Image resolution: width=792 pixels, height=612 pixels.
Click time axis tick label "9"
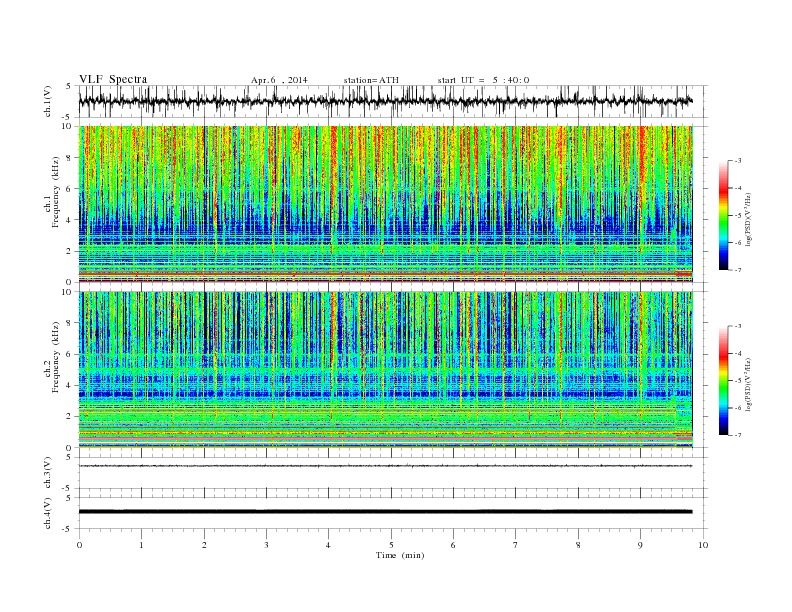(x=640, y=545)
